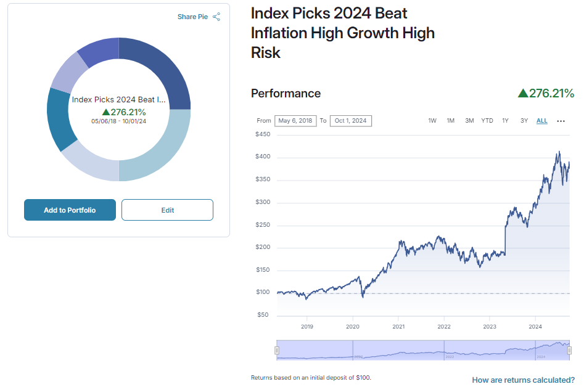Click the Share Pie link text
Screen dimensions: 584x392
pos(192,17)
